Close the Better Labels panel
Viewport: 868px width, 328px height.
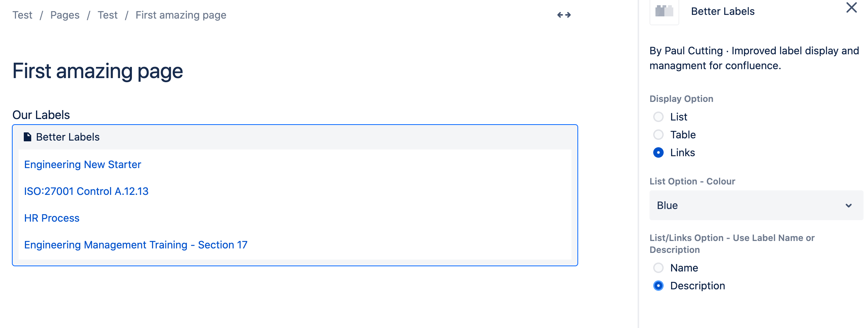point(851,8)
